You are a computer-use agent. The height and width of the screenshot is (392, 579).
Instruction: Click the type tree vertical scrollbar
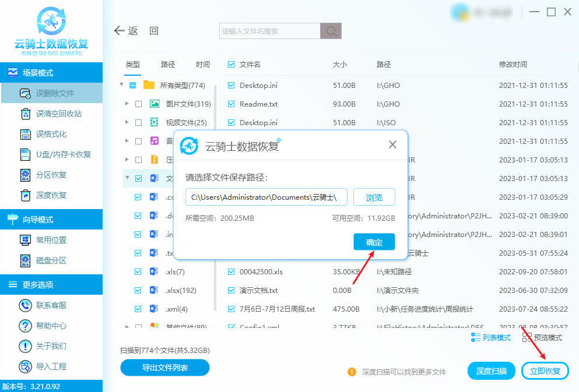215,197
